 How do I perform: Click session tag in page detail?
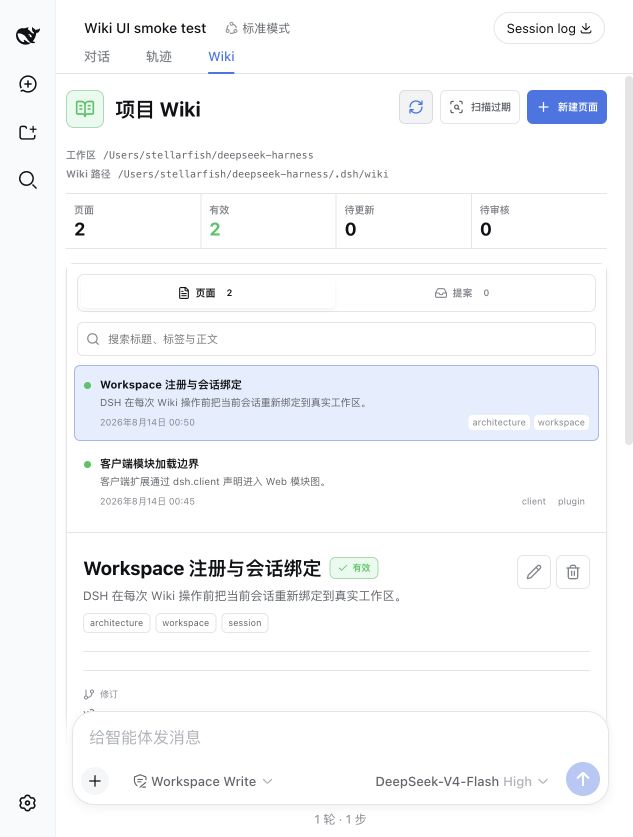click(245, 623)
